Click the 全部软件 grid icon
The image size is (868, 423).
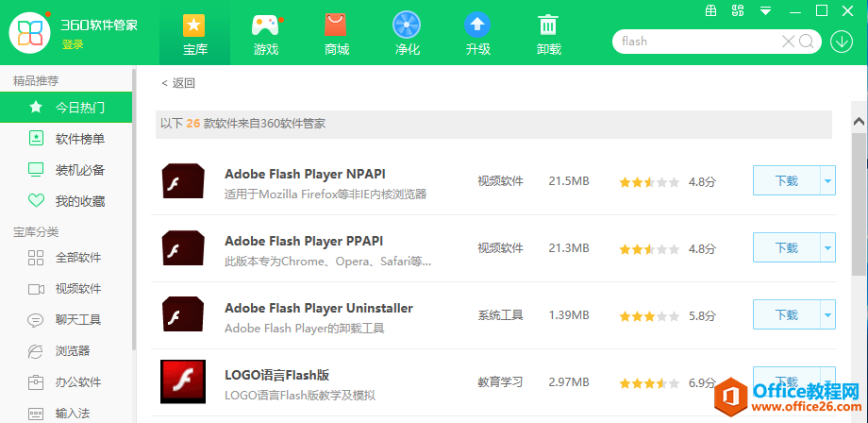pyautogui.click(x=36, y=258)
